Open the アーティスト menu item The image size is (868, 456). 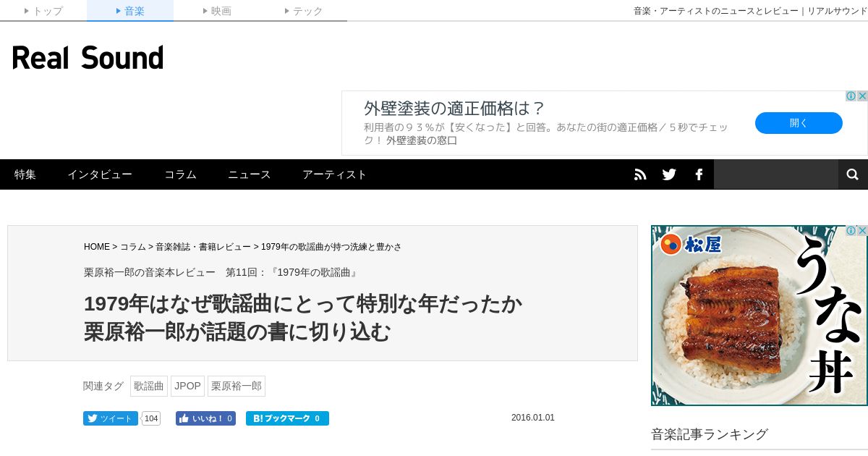[335, 174]
